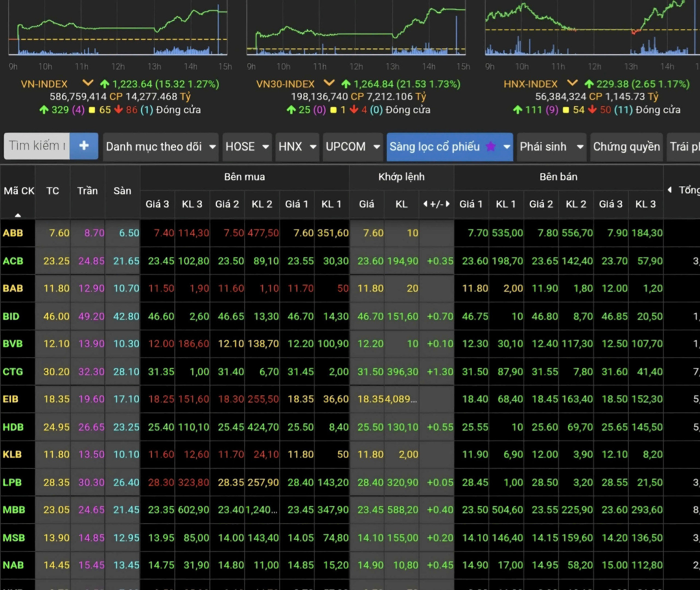This screenshot has height=590, width=700.
Task: Open the MBB stock symbol
Action: click(14, 510)
